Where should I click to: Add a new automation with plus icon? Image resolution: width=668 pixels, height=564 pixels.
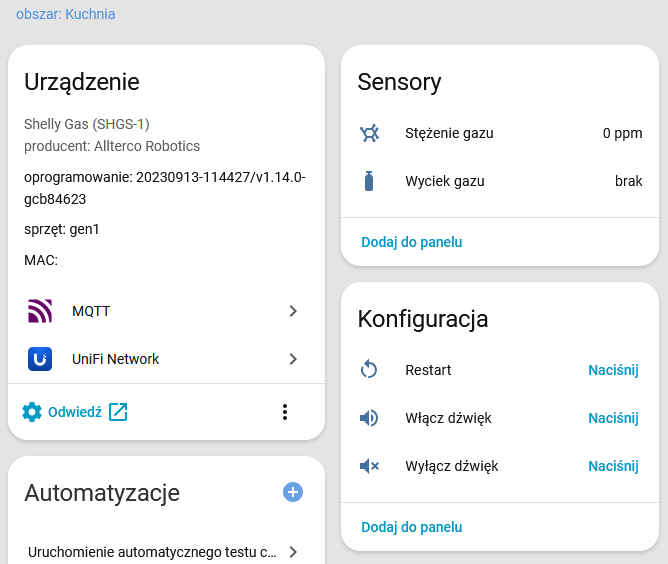coord(293,492)
